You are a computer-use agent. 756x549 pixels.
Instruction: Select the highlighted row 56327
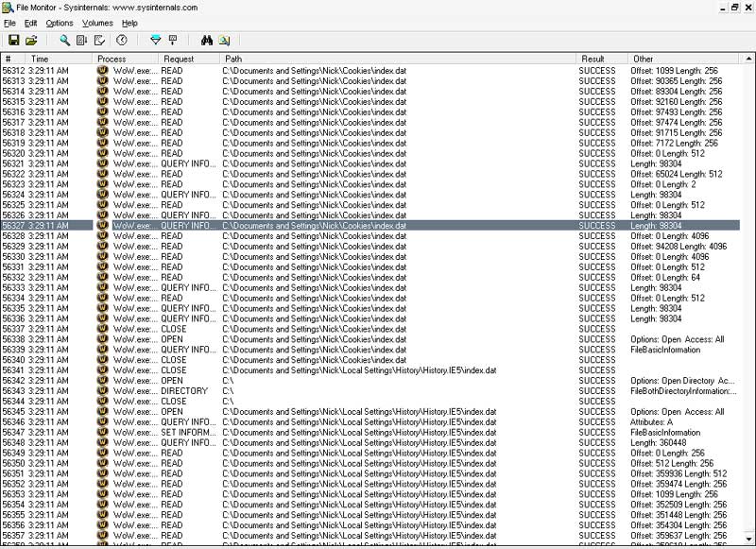pyautogui.click(x=370, y=225)
